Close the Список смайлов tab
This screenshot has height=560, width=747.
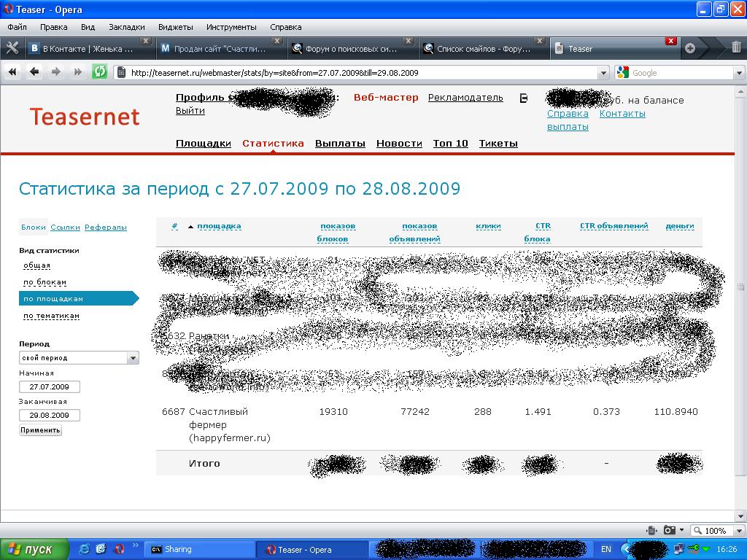tap(539, 41)
